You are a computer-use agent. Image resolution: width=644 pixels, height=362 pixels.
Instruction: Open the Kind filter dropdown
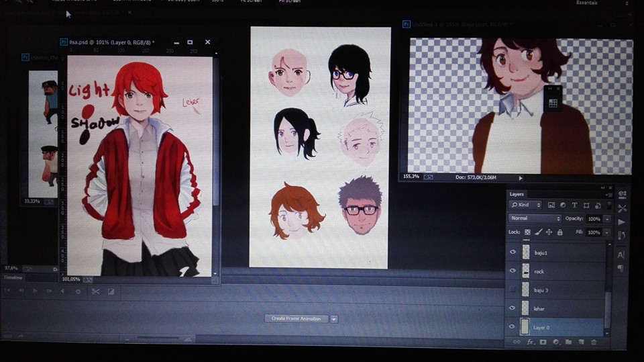point(526,205)
